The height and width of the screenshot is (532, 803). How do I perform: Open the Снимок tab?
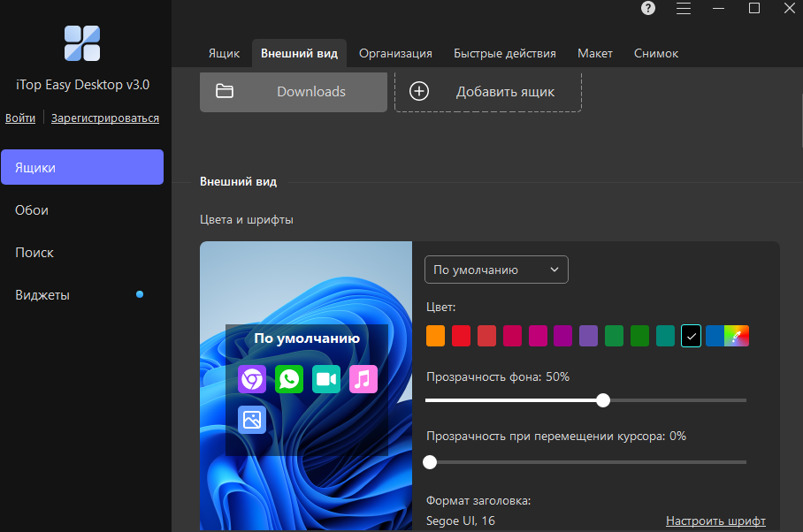tap(655, 53)
